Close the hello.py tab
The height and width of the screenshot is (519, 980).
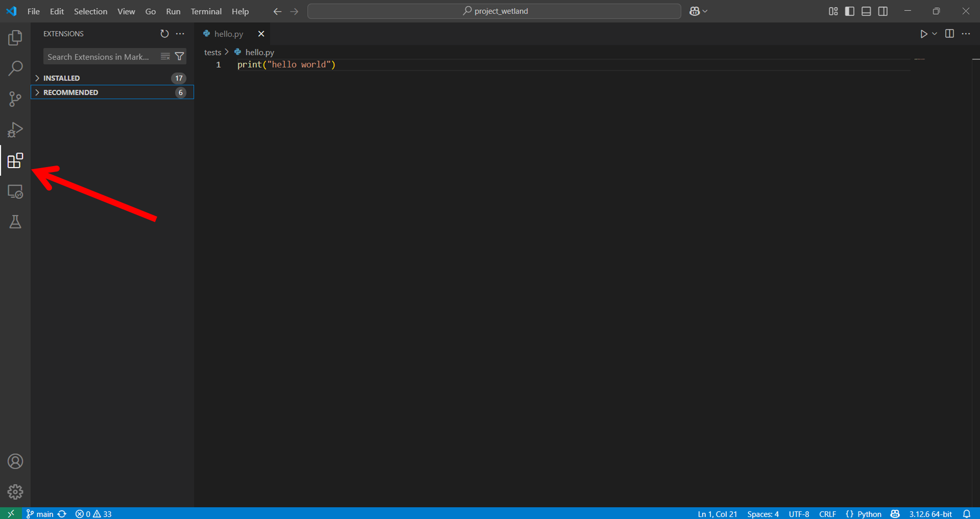point(261,34)
